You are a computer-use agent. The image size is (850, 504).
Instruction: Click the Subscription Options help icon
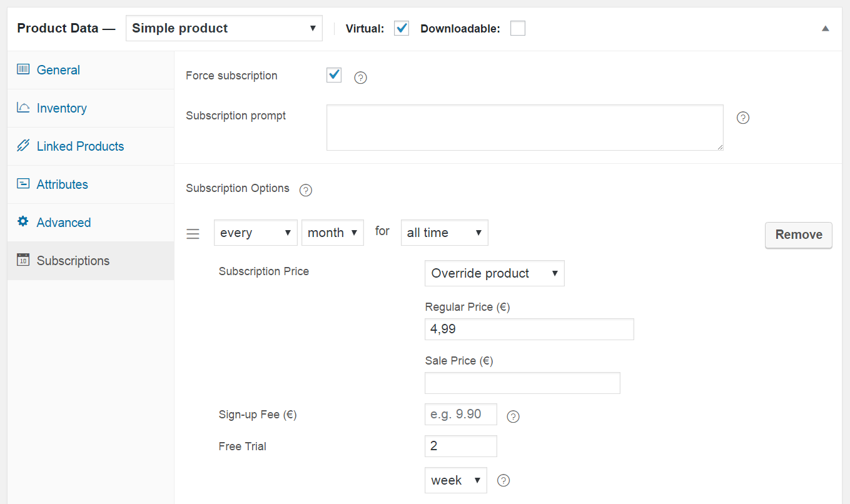306,190
